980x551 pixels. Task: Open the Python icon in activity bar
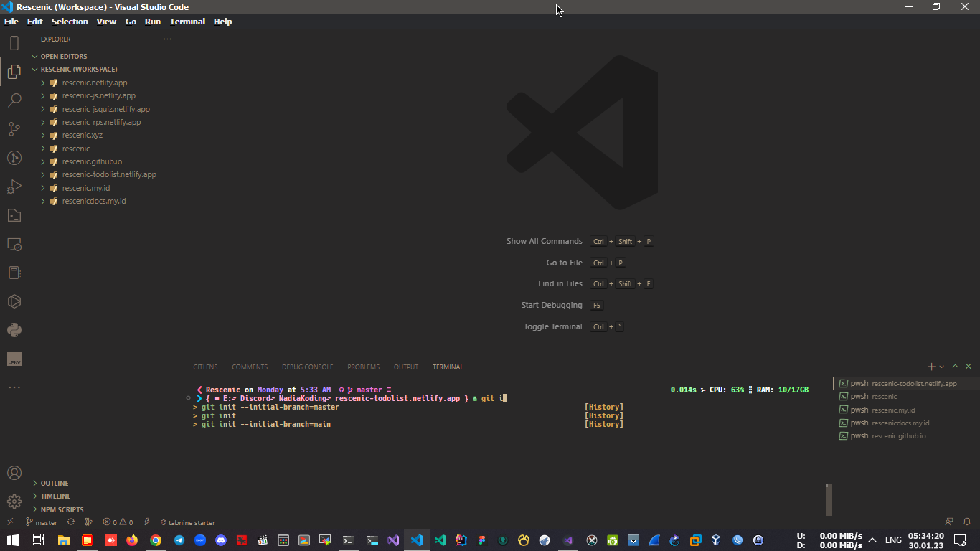point(14,330)
